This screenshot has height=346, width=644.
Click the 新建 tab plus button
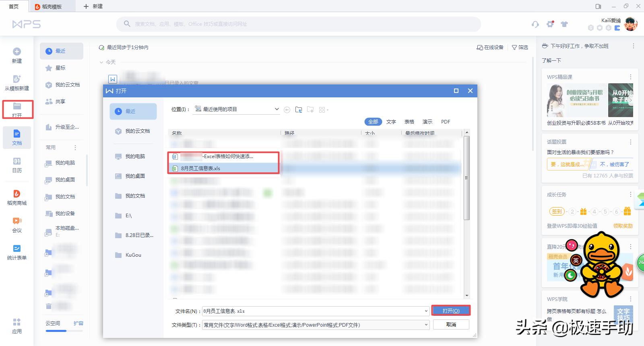86,6
